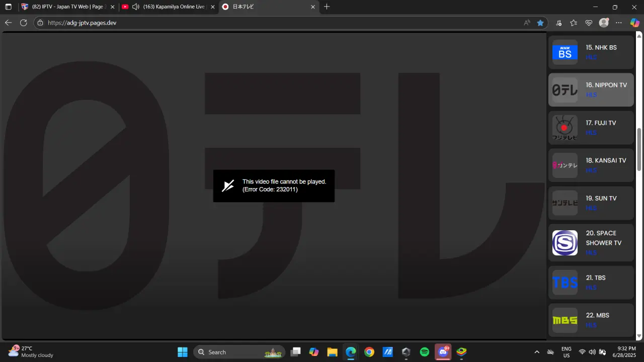The height and width of the screenshot is (362, 644).
Task: Click the HLS label under FUJI TV
Action: tap(591, 133)
